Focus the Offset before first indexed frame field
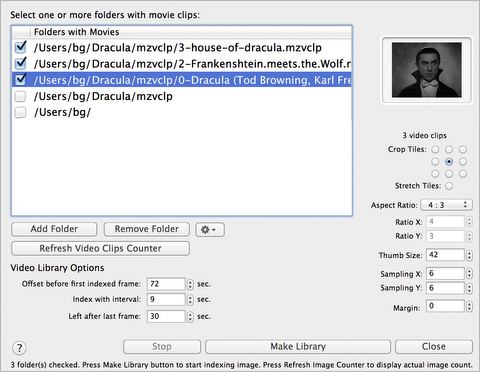480x372 pixels. (x=166, y=284)
